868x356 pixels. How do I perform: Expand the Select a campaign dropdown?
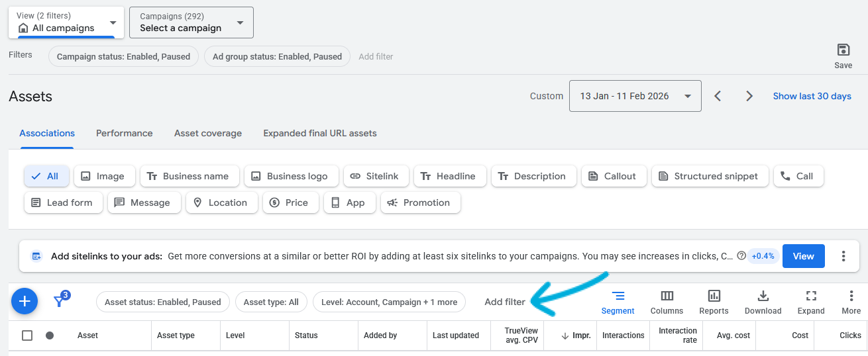point(191,22)
